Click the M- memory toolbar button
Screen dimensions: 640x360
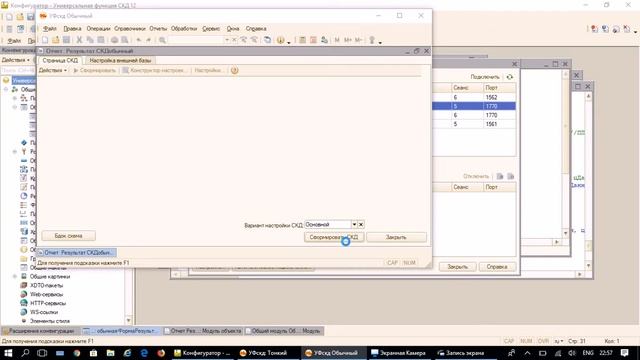(358, 40)
